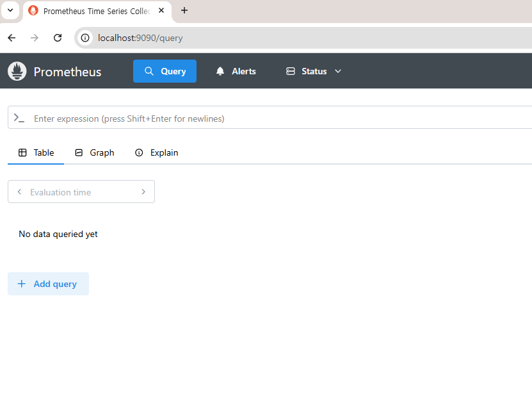Open a new browser tab

pyautogui.click(x=184, y=10)
